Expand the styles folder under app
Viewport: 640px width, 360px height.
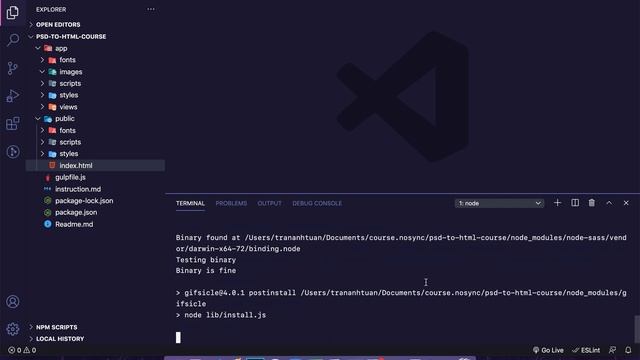(x=69, y=95)
